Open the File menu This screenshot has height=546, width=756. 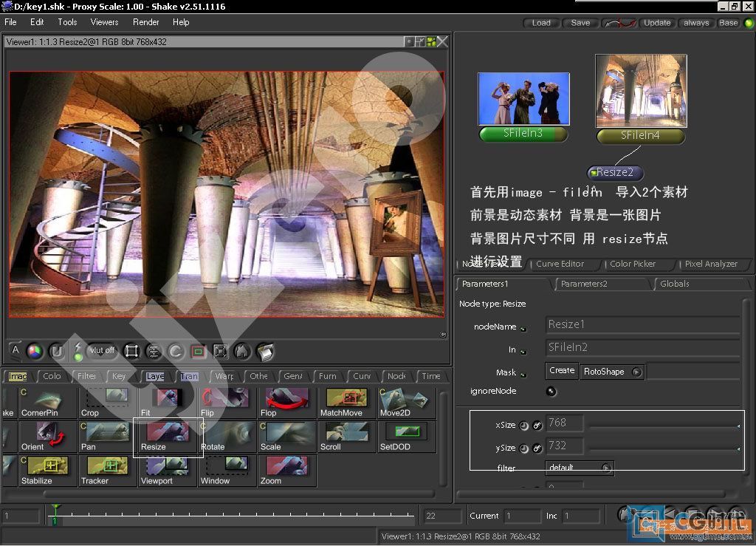click(10, 22)
